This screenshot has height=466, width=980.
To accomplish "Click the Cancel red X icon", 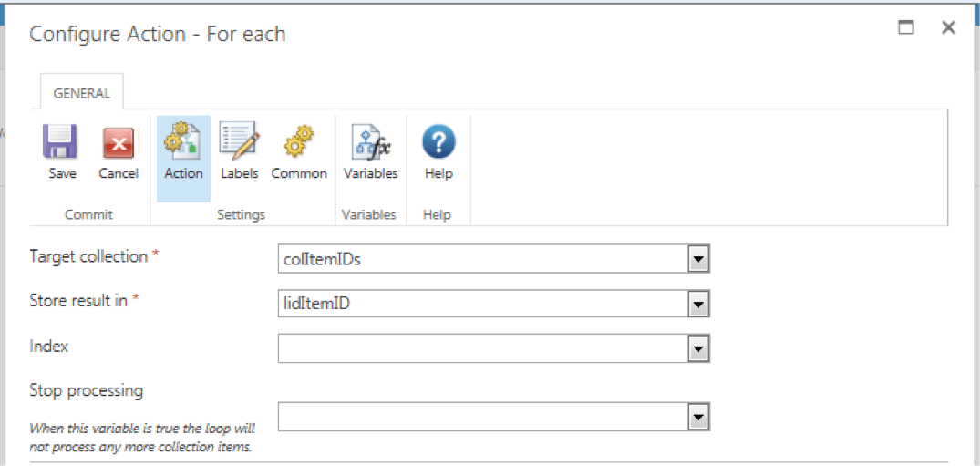I will (119, 142).
